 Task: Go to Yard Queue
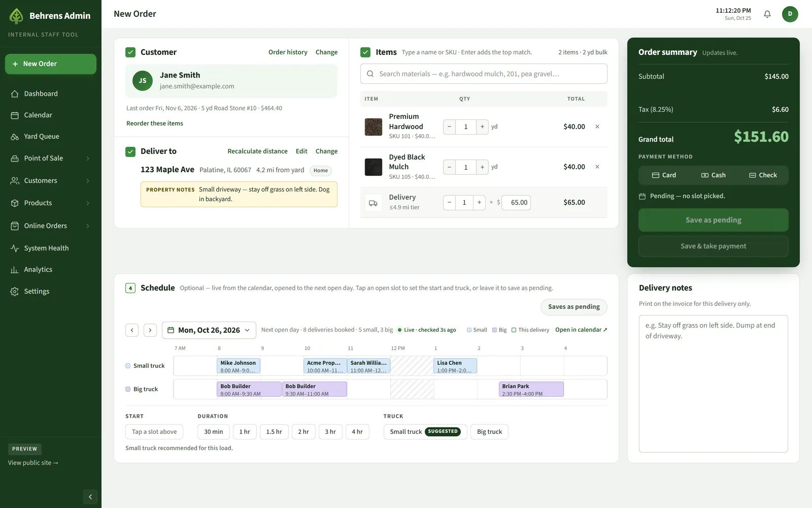click(51, 137)
